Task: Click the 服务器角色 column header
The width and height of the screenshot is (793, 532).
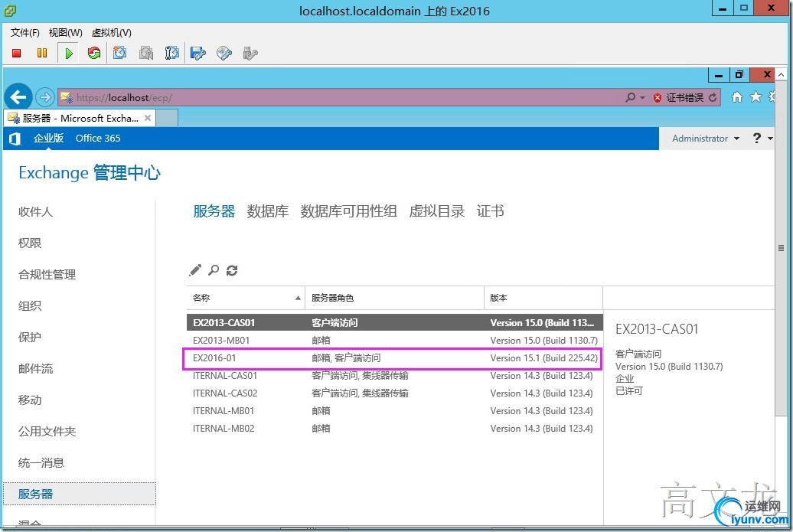Action: point(394,298)
